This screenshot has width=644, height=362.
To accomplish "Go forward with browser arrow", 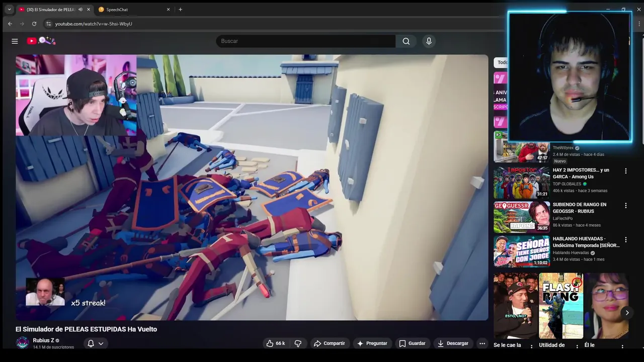I will (22, 24).
